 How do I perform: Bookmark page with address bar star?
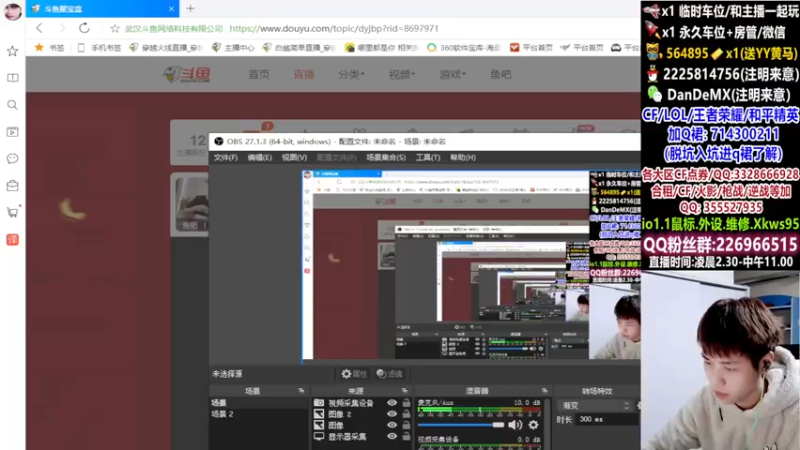(115, 29)
